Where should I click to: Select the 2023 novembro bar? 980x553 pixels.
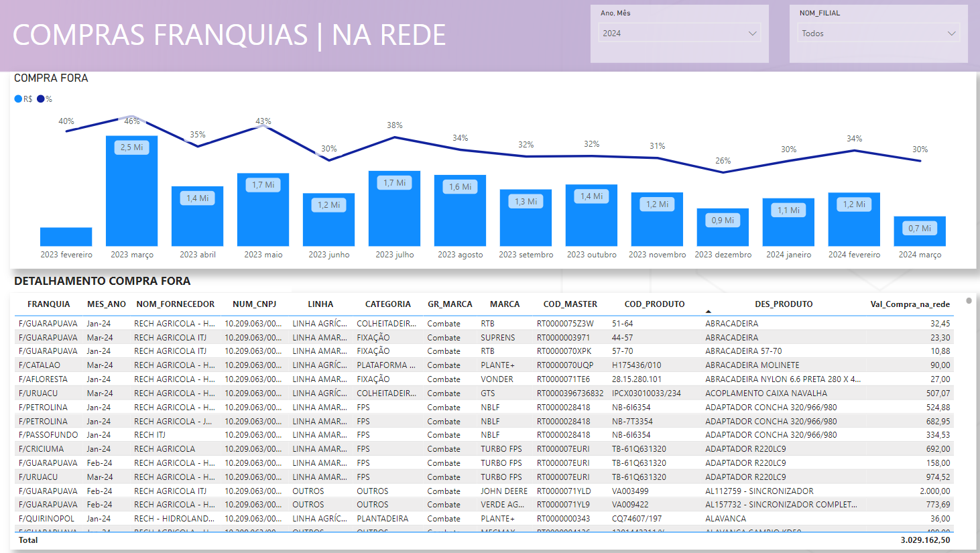click(x=657, y=219)
